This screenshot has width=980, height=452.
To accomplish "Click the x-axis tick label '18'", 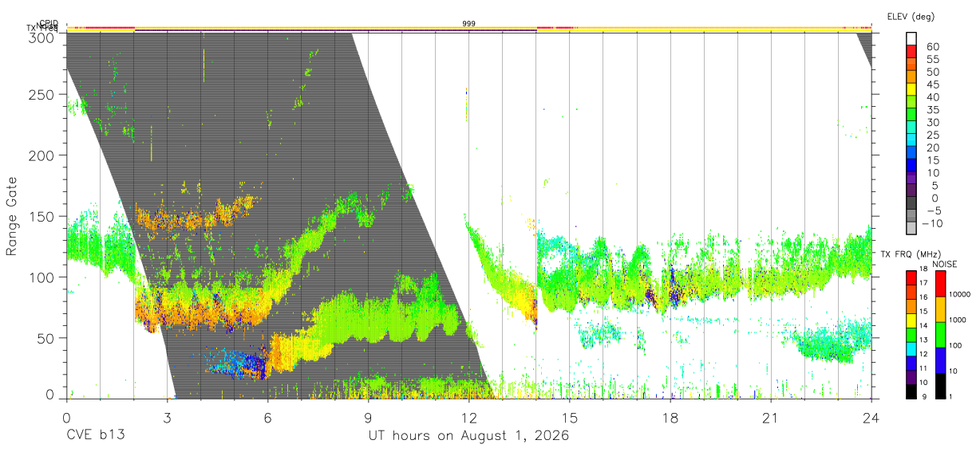I will (670, 418).
